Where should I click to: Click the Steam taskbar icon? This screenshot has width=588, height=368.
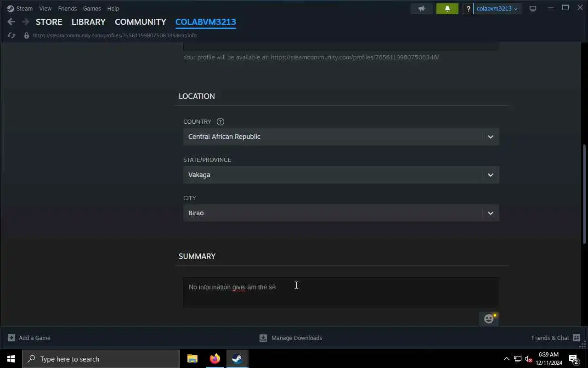(237, 359)
